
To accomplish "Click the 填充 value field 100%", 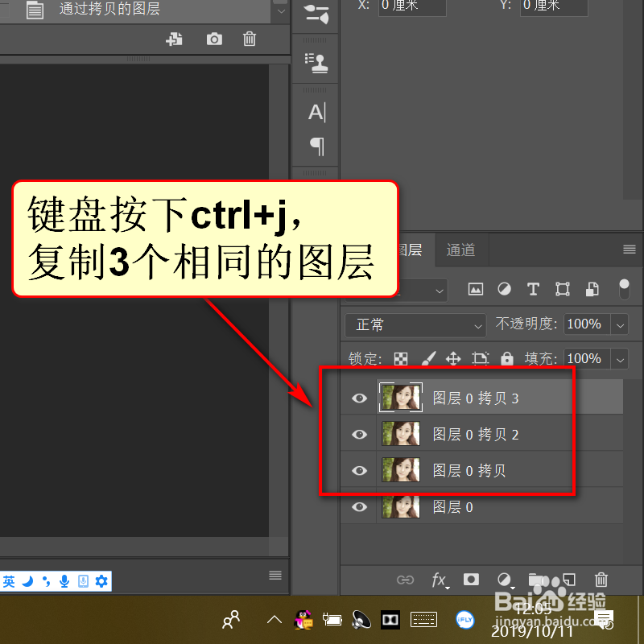I will click(x=587, y=359).
